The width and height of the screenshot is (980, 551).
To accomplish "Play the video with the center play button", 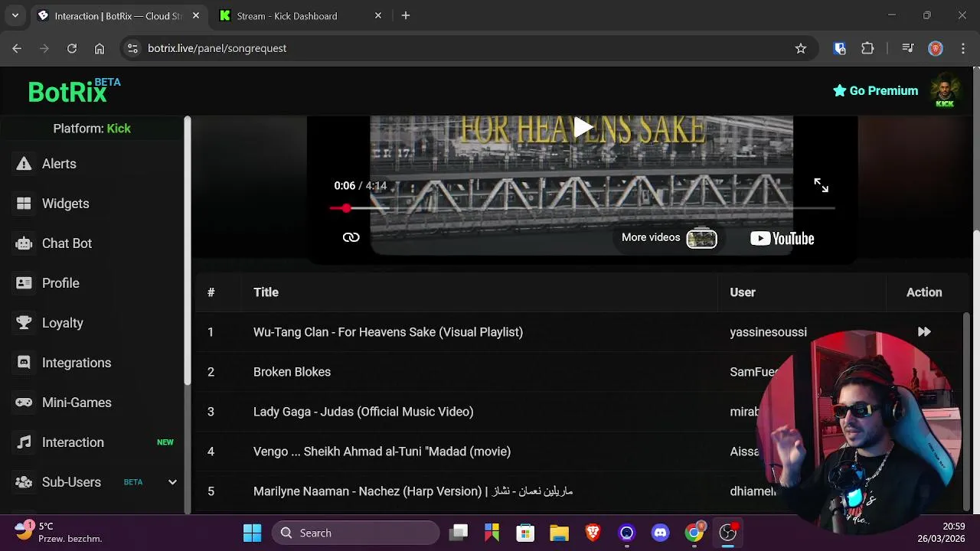I will [583, 128].
